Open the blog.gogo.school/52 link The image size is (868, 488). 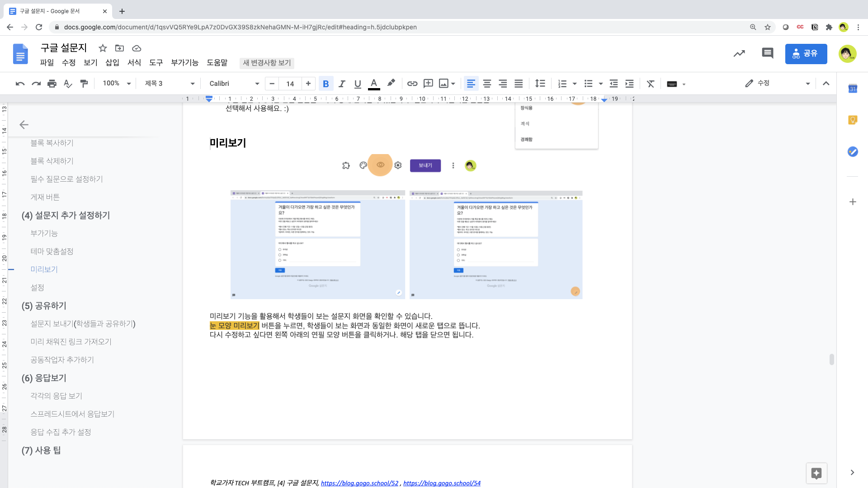(359, 483)
